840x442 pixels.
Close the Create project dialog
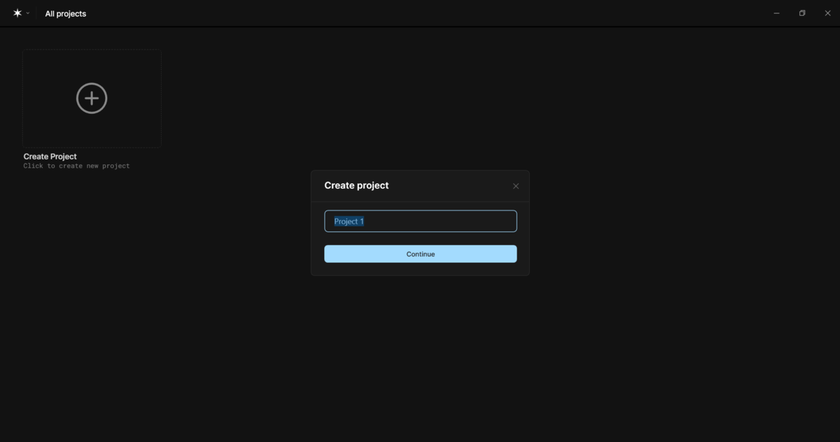pos(516,186)
